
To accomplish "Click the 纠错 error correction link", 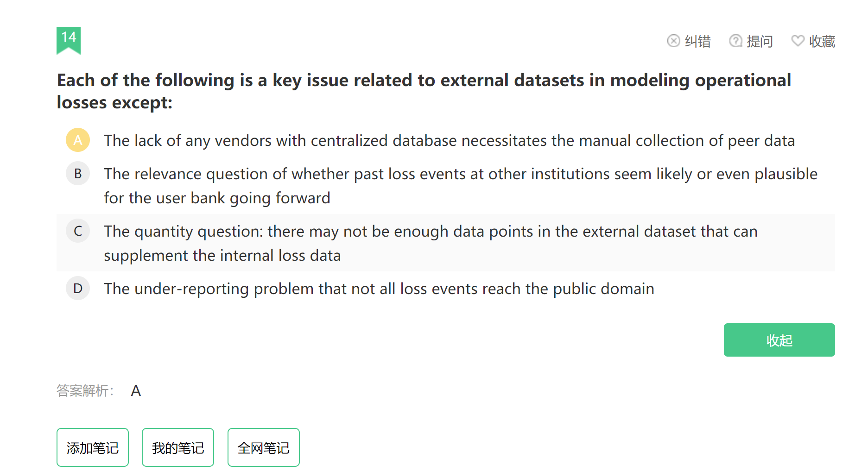I will pyautogui.click(x=697, y=41).
